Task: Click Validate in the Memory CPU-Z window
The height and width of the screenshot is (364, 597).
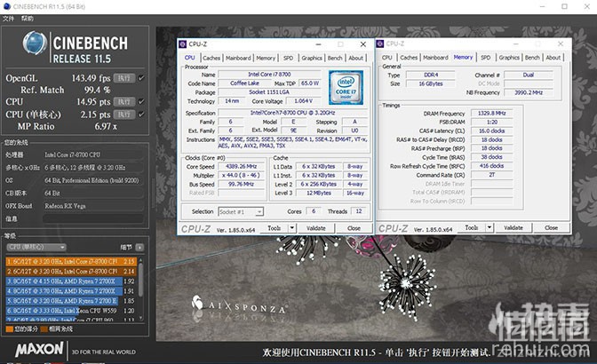Action: 513,228
